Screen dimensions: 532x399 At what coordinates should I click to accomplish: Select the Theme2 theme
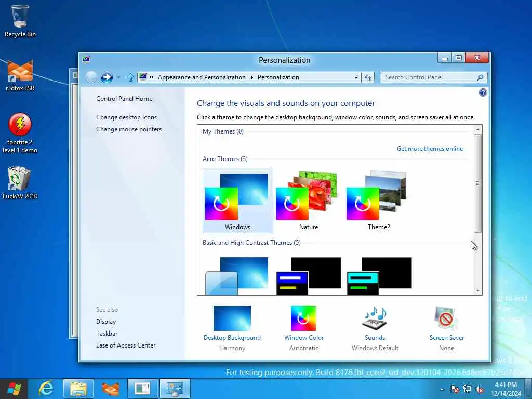click(379, 201)
